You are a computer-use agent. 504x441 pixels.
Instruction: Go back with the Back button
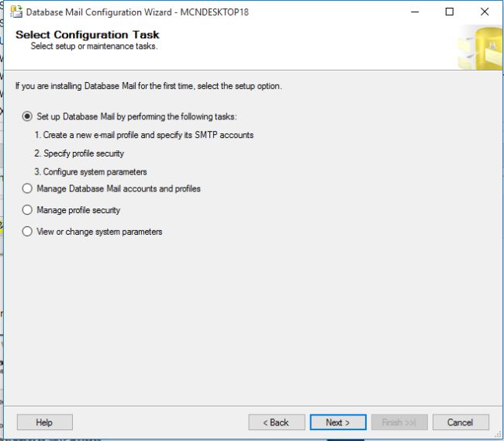276,422
